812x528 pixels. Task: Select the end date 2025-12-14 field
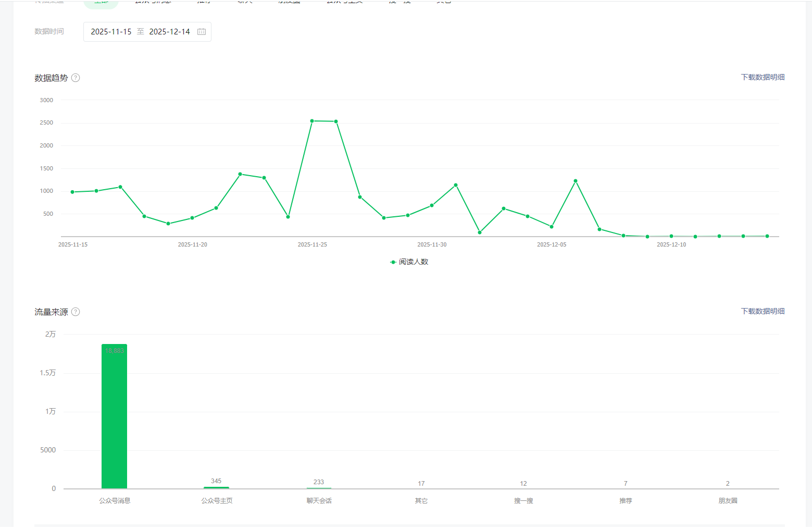(x=169, y=32)
